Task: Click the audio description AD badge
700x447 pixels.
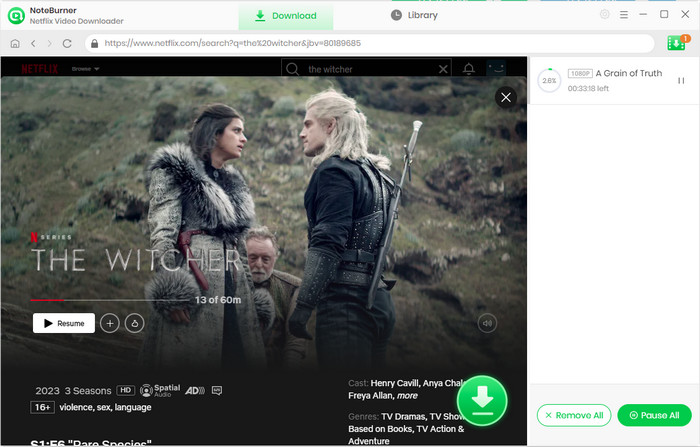Action: click(x=195, y=391)
